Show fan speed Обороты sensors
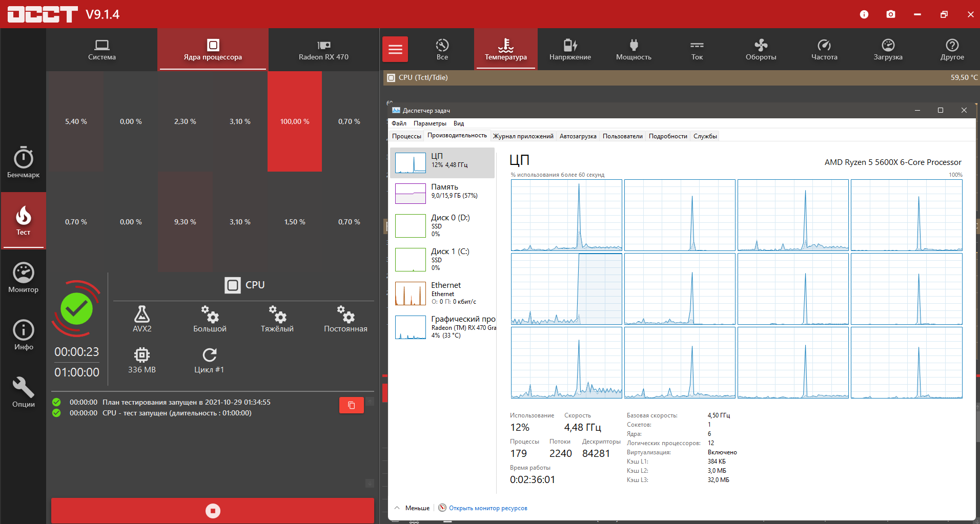Image resolution: width=980 pixels, height=524 pixels. (x=761, y=49)
